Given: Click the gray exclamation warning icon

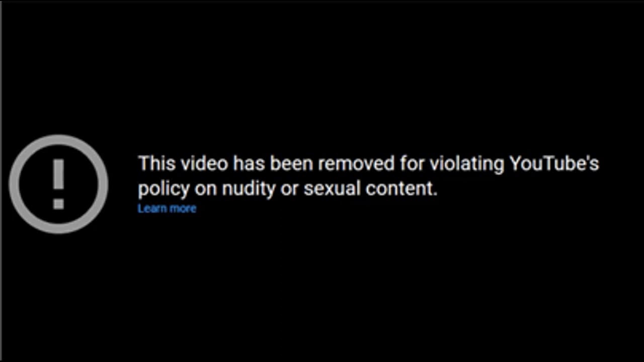Looking at the screenshot, I should [58, 184].
